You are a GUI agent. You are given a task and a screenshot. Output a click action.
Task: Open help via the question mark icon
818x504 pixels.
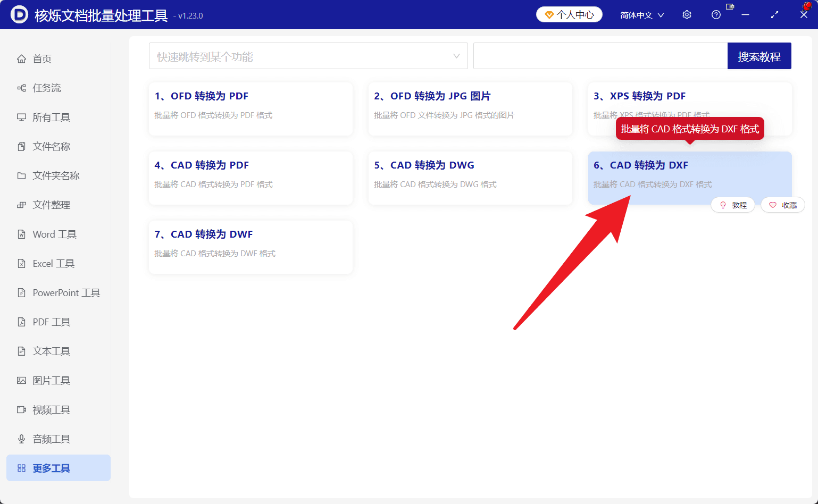tap(716, 15)
